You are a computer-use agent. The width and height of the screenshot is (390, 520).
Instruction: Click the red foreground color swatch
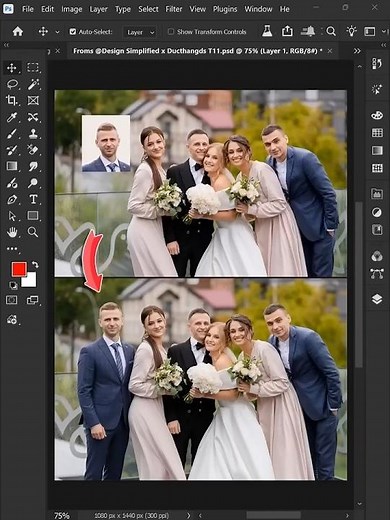(x=19, y=269)
